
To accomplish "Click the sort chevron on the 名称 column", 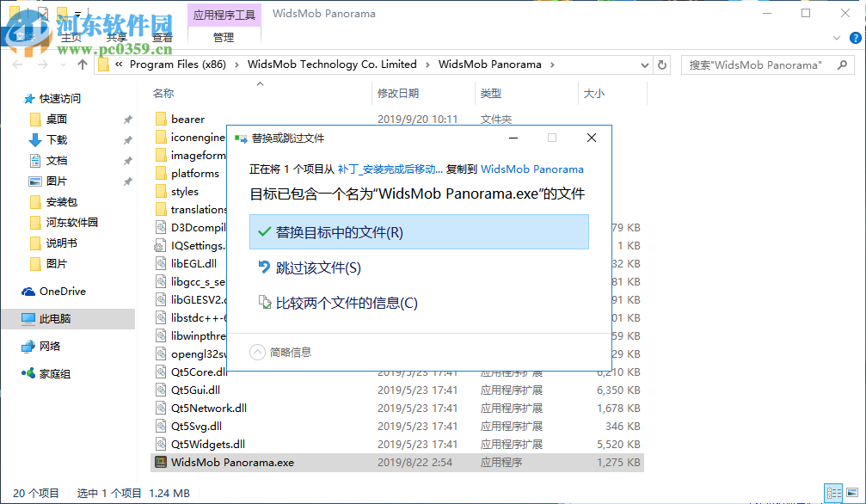I will 260,85.
